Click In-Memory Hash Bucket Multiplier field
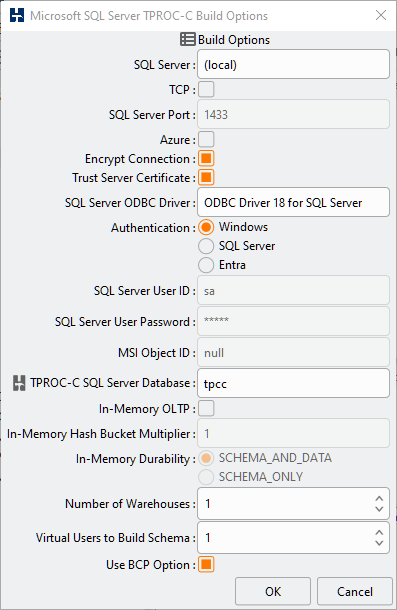Screen dimensions: 397x610 [293, 433]
